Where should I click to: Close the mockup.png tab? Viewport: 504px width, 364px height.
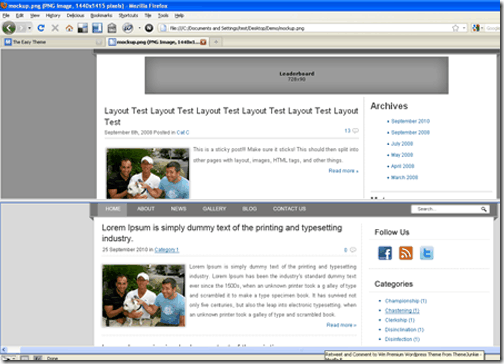click(203, 42)
